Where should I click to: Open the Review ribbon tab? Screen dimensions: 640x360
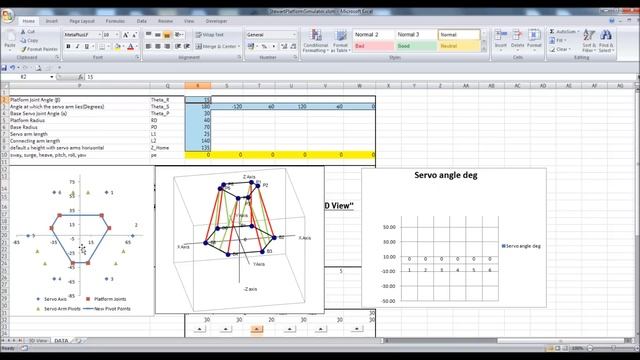tap(165, 21)
